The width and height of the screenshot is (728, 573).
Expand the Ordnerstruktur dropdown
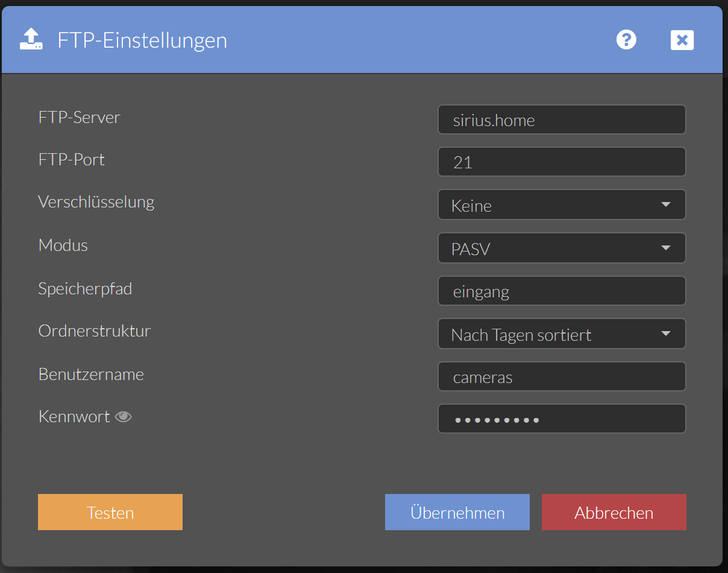pos(562,334)
